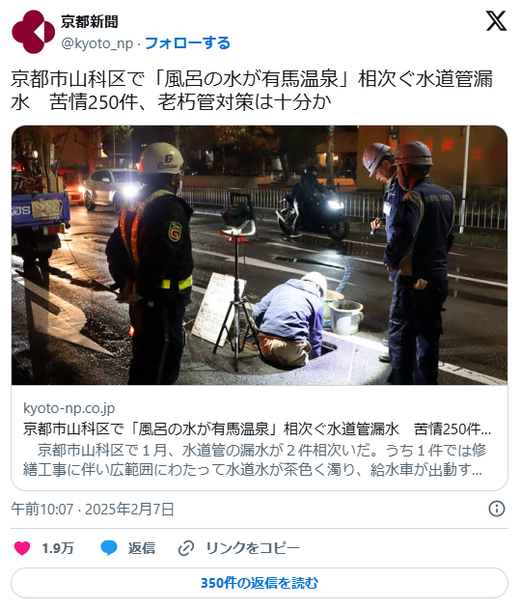
Task: Open the kyoto-np.co.jp domain link
Action: point(69,408)
